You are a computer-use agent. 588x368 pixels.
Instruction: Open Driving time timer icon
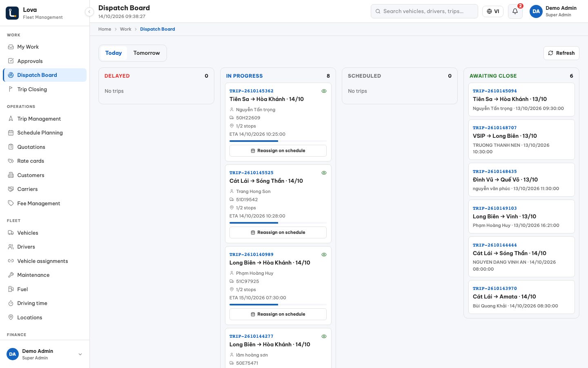coord(11,303)
